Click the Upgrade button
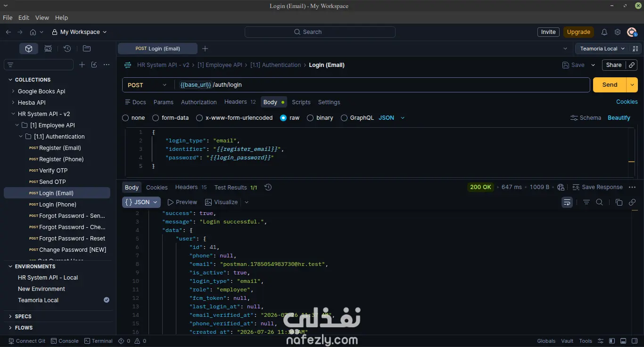This screenshot has height=347, width=644. 578,32
